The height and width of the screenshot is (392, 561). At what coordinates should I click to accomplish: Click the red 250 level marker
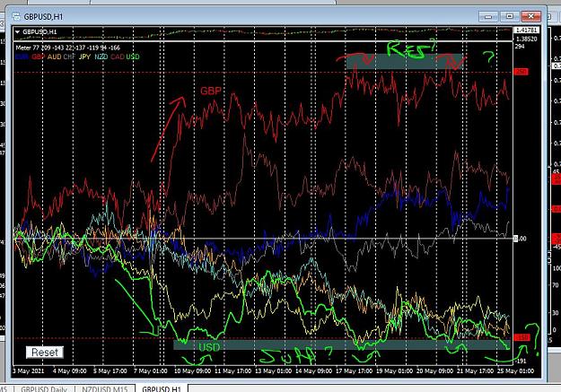(x=522, y=72)
